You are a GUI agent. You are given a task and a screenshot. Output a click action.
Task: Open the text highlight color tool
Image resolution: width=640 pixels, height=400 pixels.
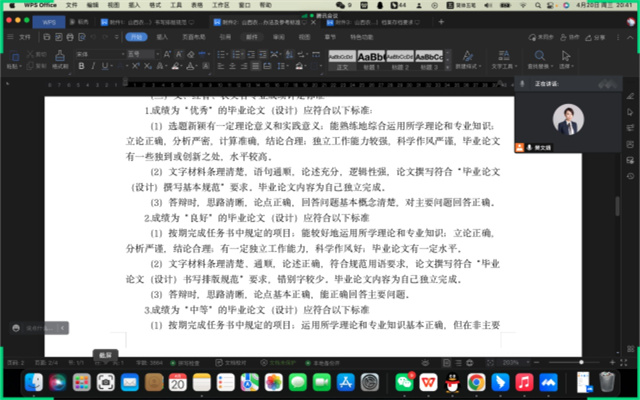[x=176, y=66]
